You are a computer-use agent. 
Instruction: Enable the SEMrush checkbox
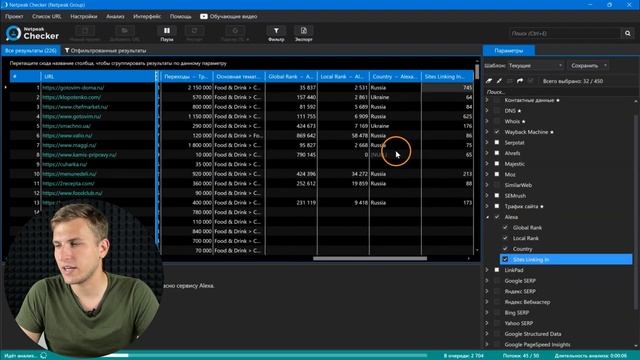tap(497, 196)
